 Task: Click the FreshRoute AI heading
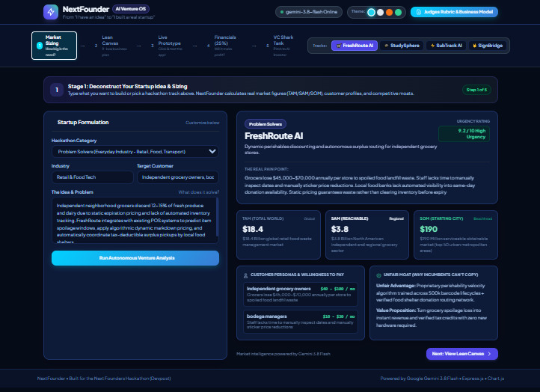pyautogui.click(x=274, y=136)
